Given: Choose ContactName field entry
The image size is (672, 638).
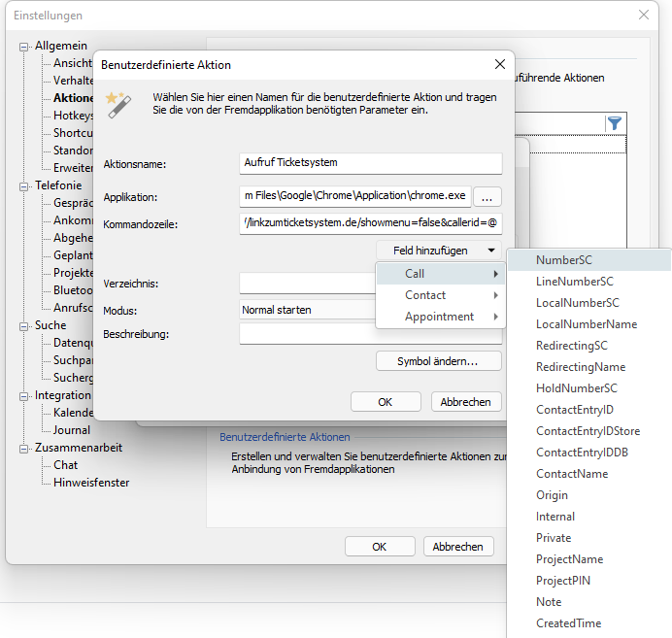Looking at the screenshot, I should click(x=572, y=474).
